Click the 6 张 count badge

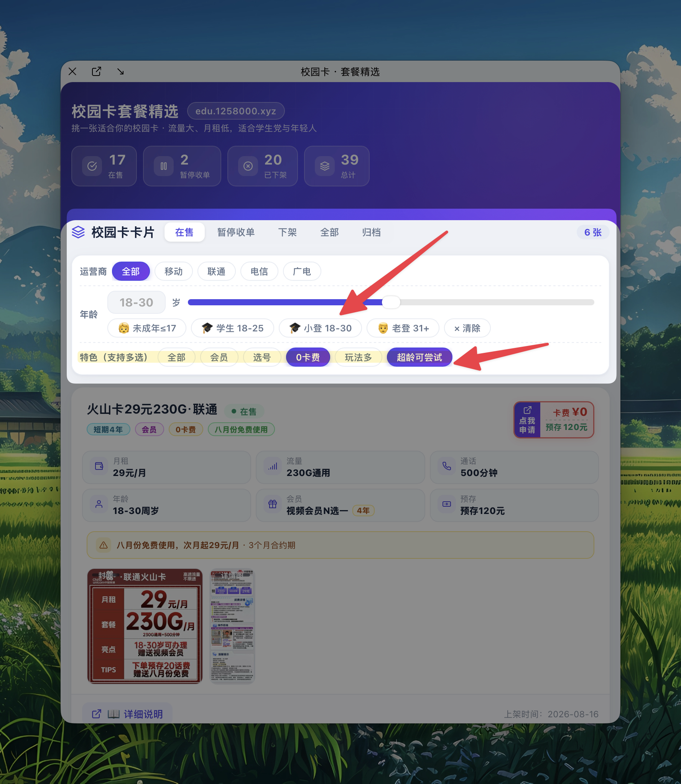click(593, 232)
